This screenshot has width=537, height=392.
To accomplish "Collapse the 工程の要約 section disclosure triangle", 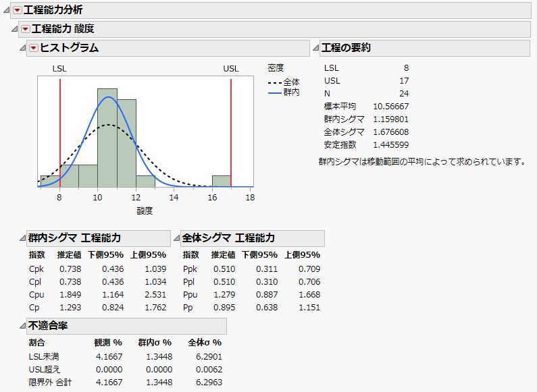I will pos(315,48).
